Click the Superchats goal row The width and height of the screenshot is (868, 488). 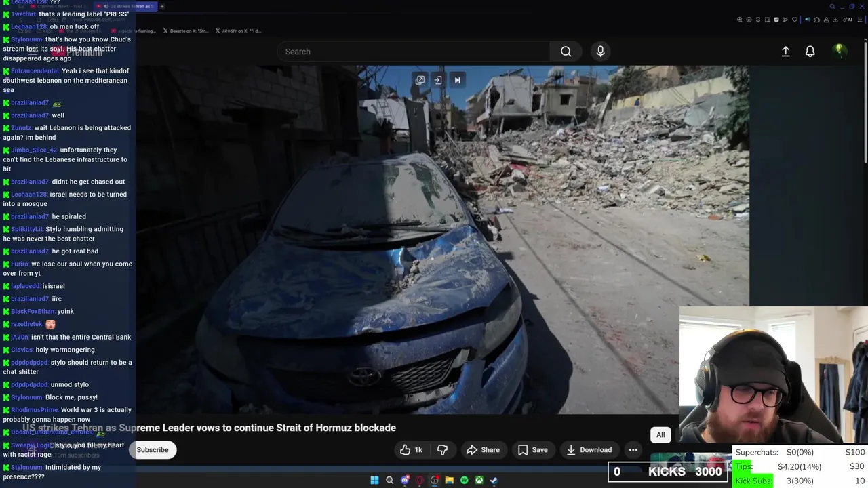(800, 452)
